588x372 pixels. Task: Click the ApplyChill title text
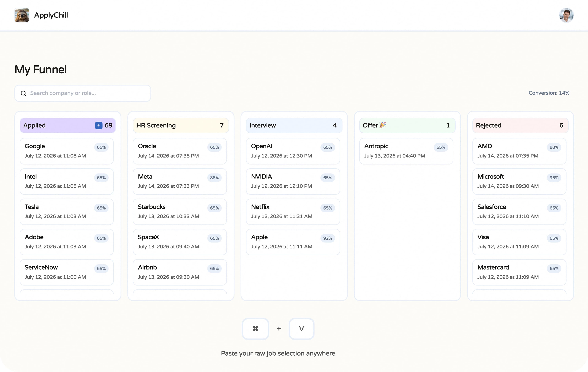pyautogui.click(x=51, y=15)
